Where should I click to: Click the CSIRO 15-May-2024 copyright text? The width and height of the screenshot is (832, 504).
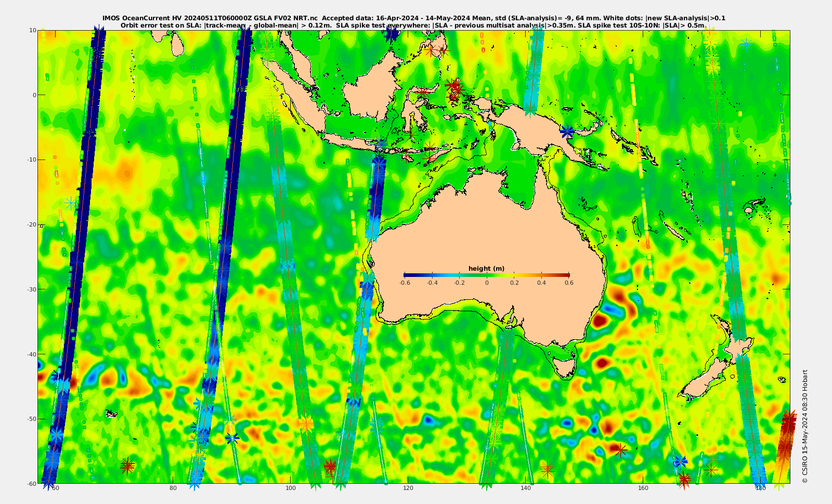tap(805, 426)
